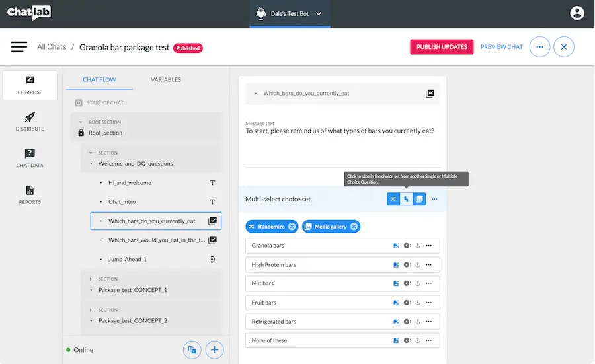Expand the Package_test_CONCEPT_1 section arrow
595x364 pixels.
[91, 279]
